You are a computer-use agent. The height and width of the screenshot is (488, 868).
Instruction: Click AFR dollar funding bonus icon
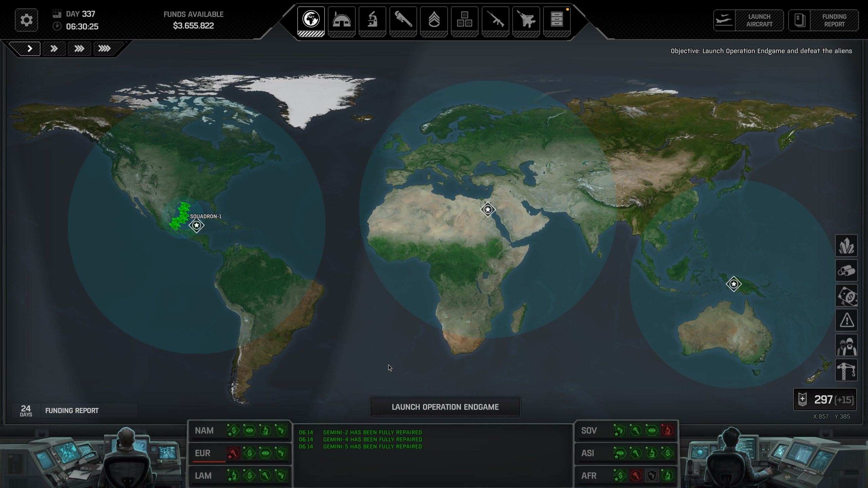tap(620, 476)
